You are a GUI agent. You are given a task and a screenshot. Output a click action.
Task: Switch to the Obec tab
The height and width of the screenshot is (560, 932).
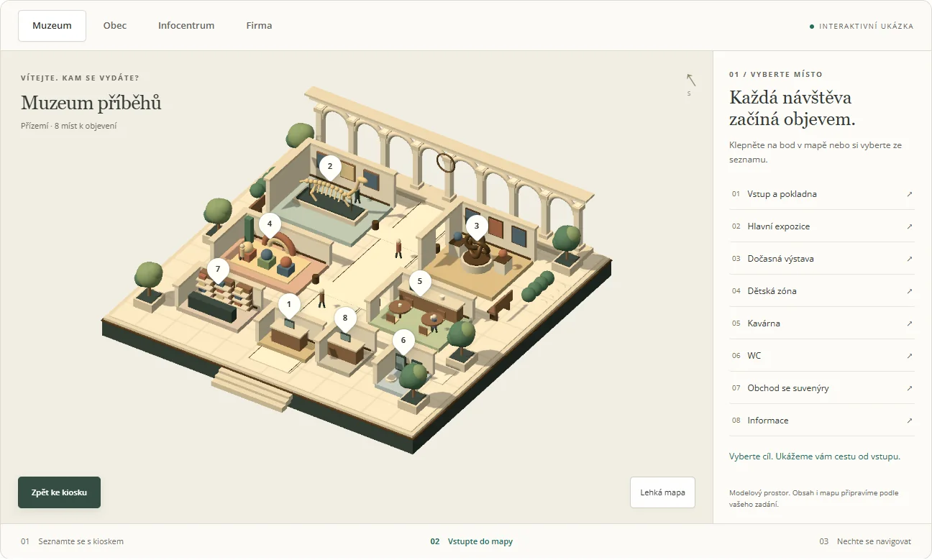[x=115, y=26]
